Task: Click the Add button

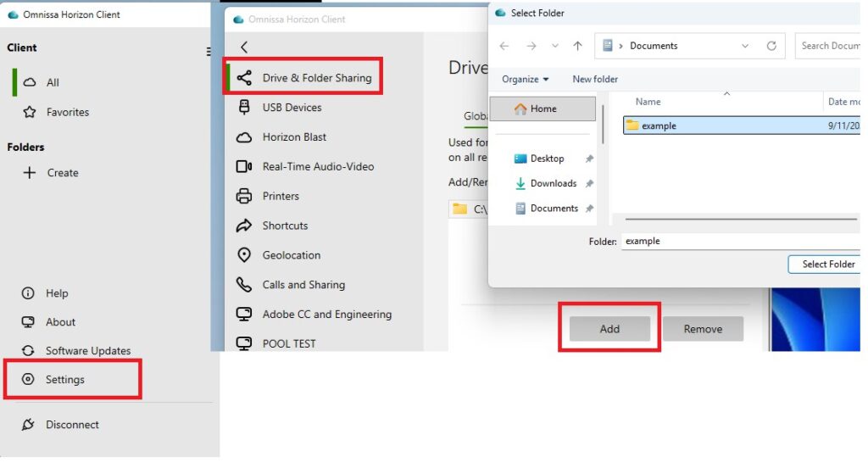Action: coord(609,329)
